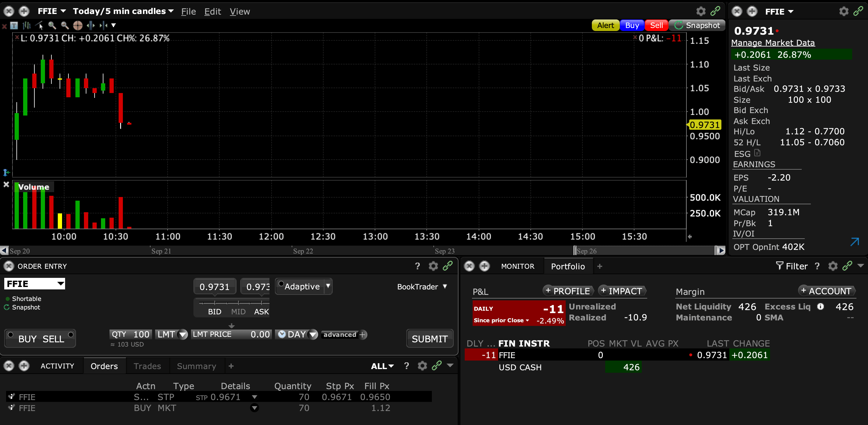
Task: Enable the crosshair cursor tool
Action: tap(78, 25)
